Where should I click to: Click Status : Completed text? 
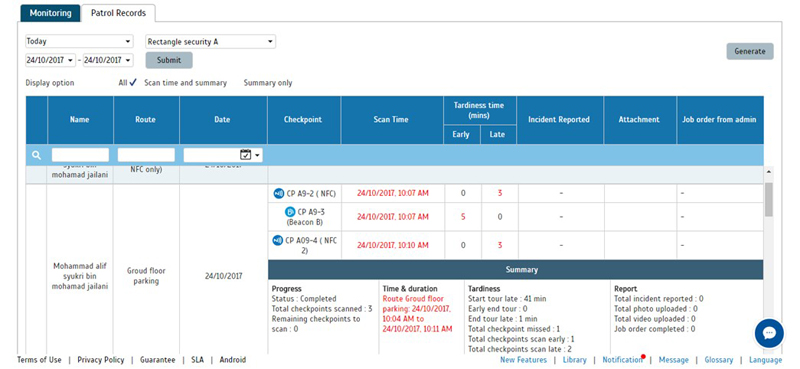point(304,299)
